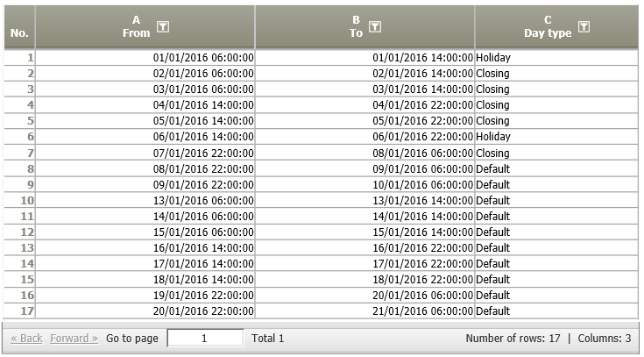Viewport: 644px width, 357px height.
Task: Click the From cell 07/01/2016 22:00:00
Action: (x=145, y=153)
